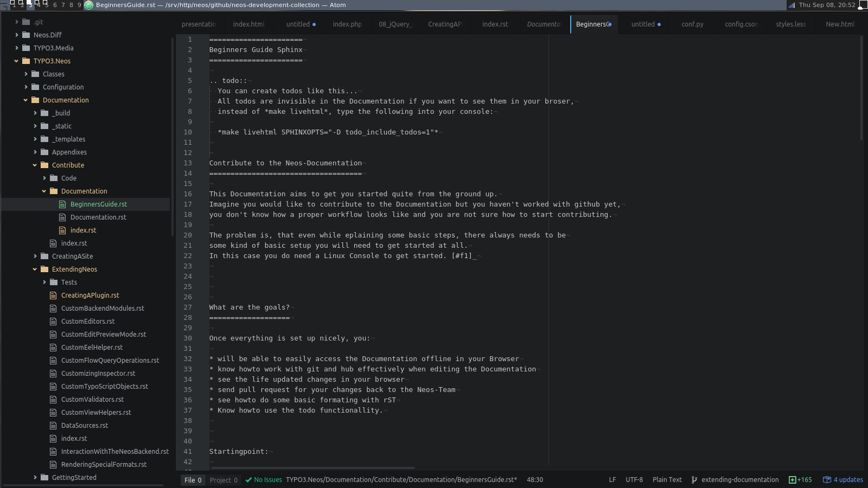Click the file icon beside Documentation.rst
The width and height of the screenshot is (868, 488).
click(62, 217)
